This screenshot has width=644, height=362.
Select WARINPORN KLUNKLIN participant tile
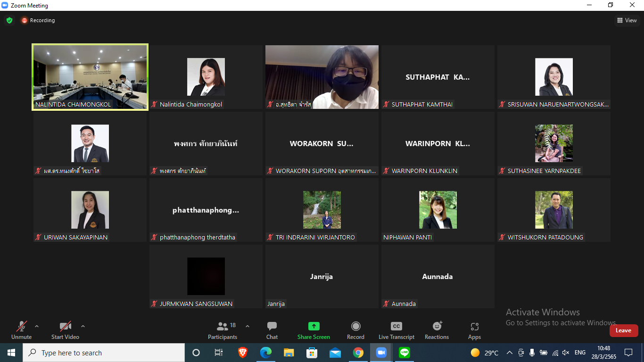[x=438, y=143]
